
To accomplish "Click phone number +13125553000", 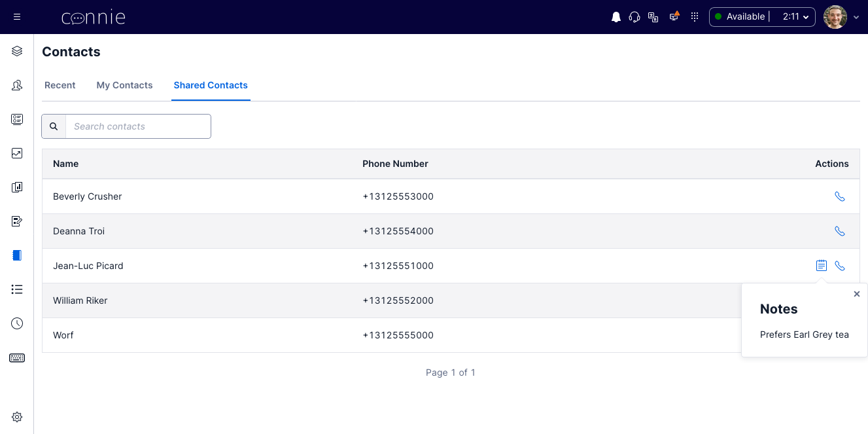I will tap(398, 196).
